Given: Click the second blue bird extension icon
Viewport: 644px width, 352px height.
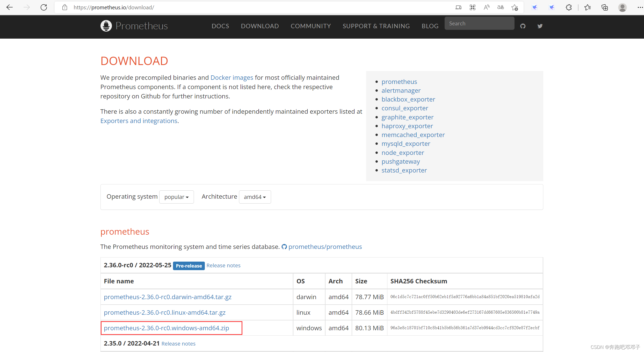Looking at the screenshot, I should pyautogui.click(x=552, y=7).
